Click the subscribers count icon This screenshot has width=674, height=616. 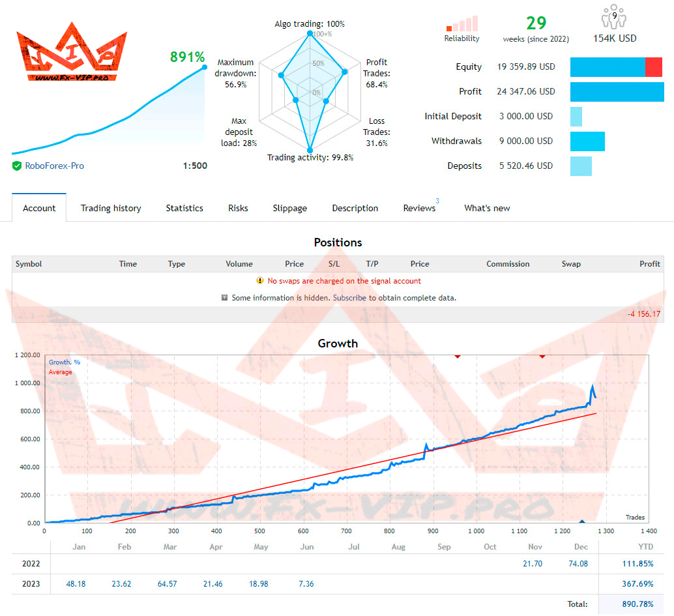pos(614,17)
